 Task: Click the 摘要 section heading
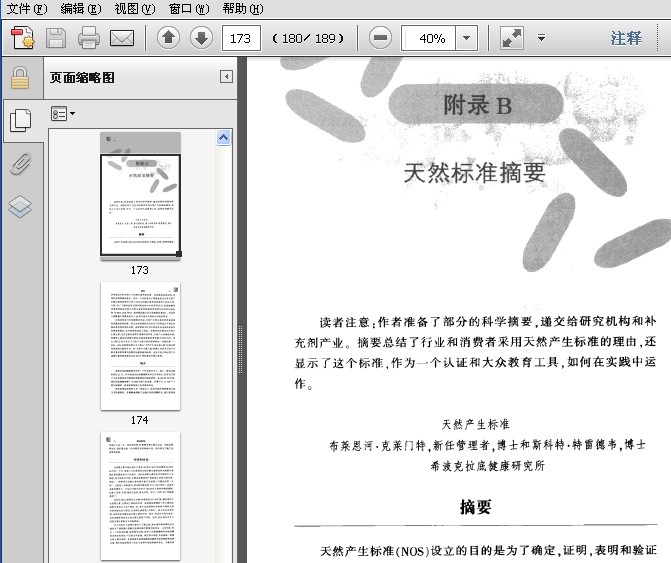tap(475, 507)
